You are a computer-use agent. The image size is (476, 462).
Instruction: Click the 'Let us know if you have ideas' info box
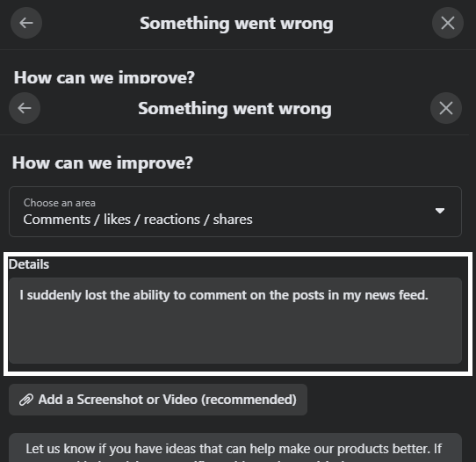click(x=235, y=447)
